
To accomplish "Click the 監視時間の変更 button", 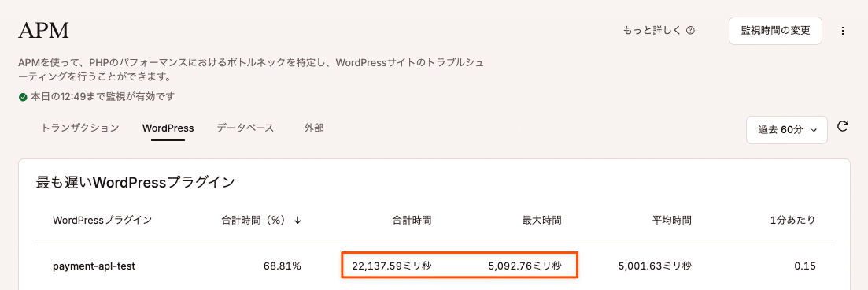I will (x=775, y=31).
